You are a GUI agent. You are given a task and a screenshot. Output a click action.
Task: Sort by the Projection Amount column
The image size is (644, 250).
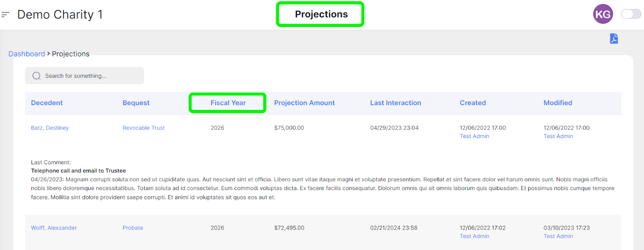click(x=304, y=103)
